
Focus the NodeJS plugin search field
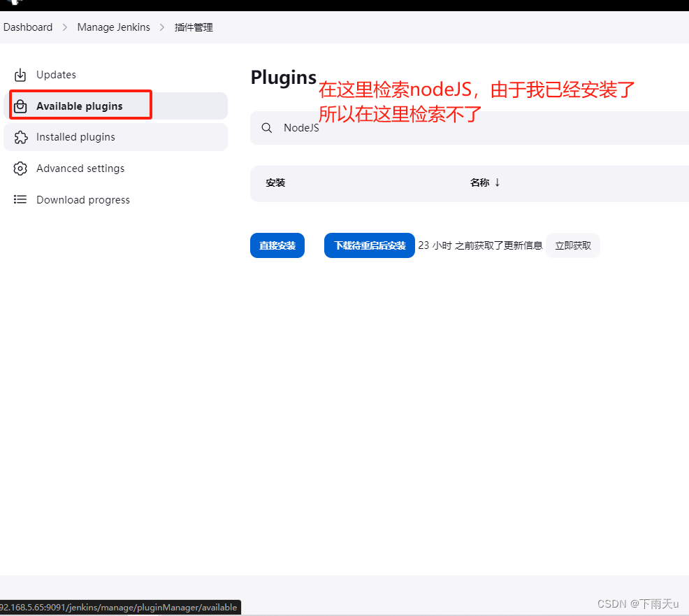click(470, 128)
